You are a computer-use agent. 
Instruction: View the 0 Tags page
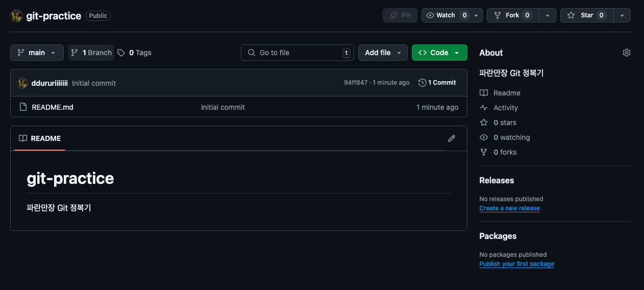[134, 53]
